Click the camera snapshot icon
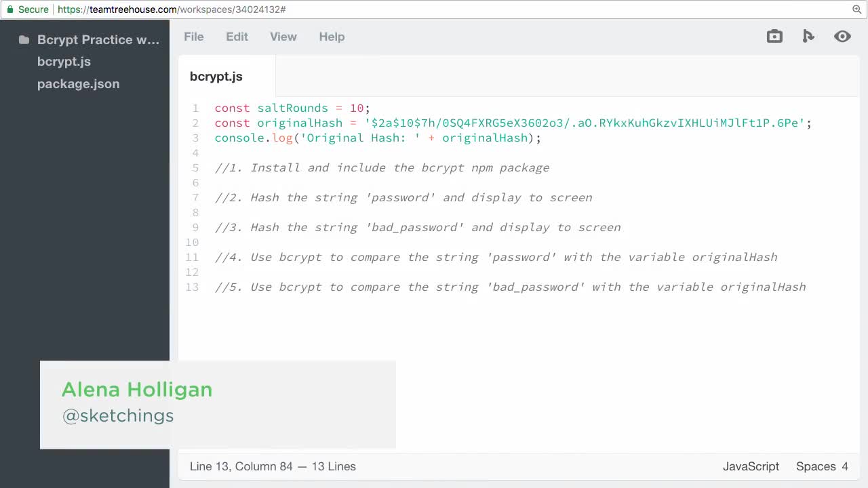 (774, 36)
